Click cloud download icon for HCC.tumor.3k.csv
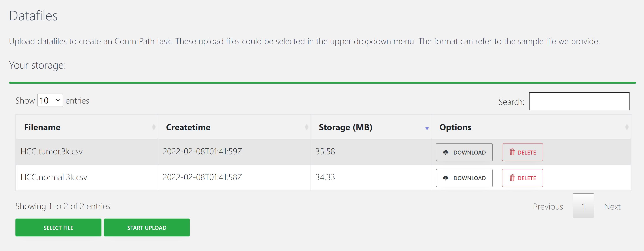The width and height of the screenshot is (644, 251). [446, 152]
